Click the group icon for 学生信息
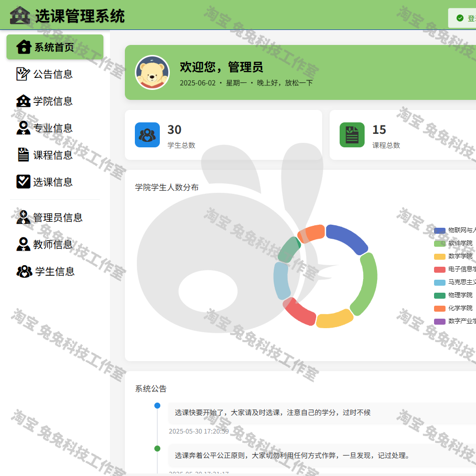The width and height of the screenshot is (476, 476). click(24, 271)
